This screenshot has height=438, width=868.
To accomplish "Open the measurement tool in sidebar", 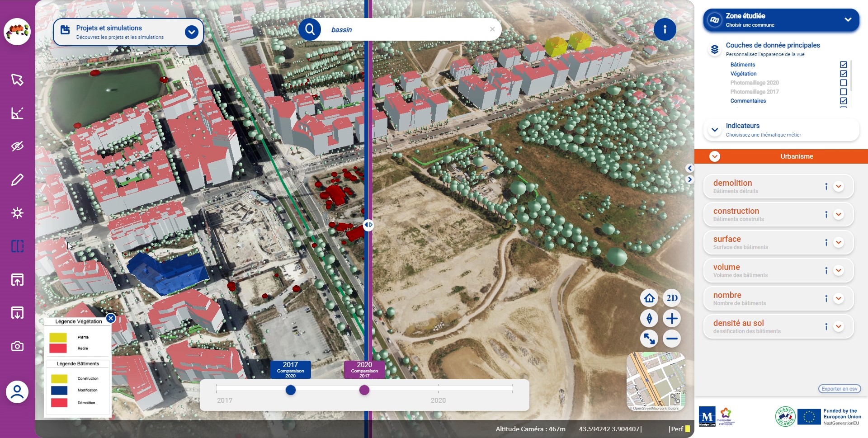I will (x=17, y=113).
